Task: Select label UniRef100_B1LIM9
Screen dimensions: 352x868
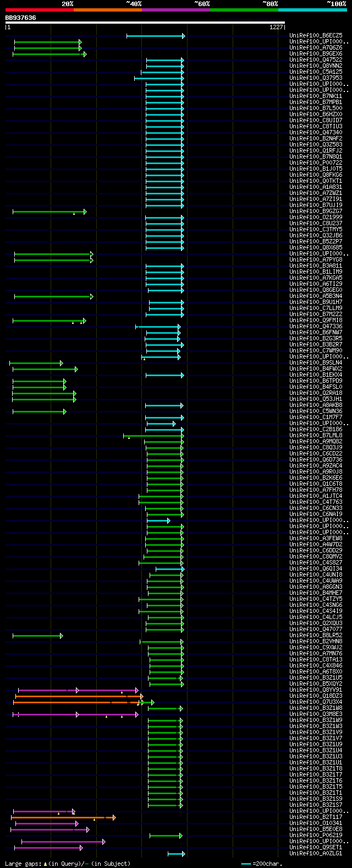Action: point(316,272)
